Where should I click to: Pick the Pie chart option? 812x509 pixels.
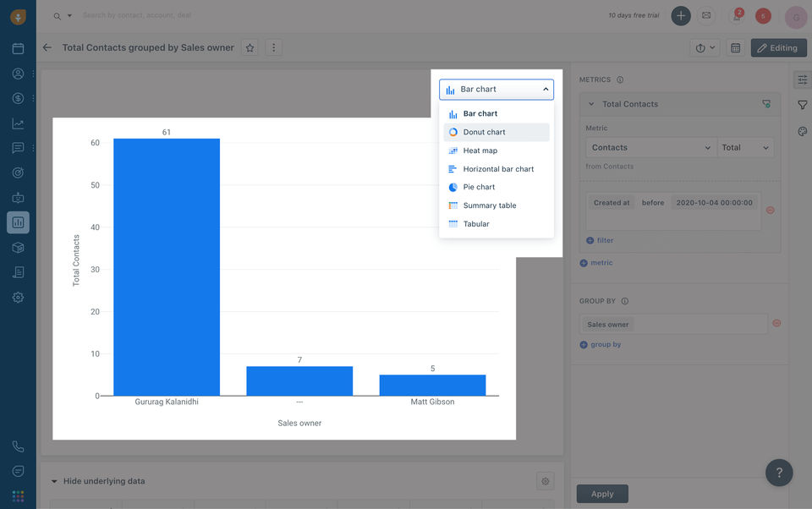tap(497, 187)
